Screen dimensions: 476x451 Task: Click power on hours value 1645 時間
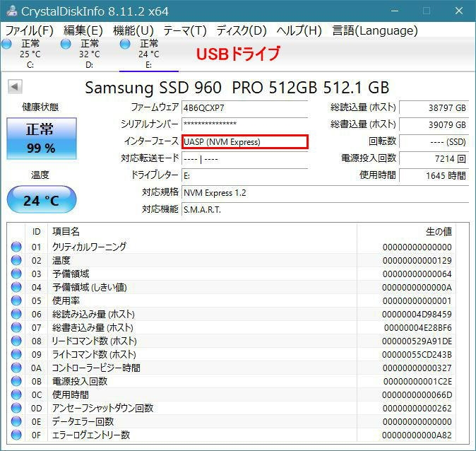coord(434,175)
